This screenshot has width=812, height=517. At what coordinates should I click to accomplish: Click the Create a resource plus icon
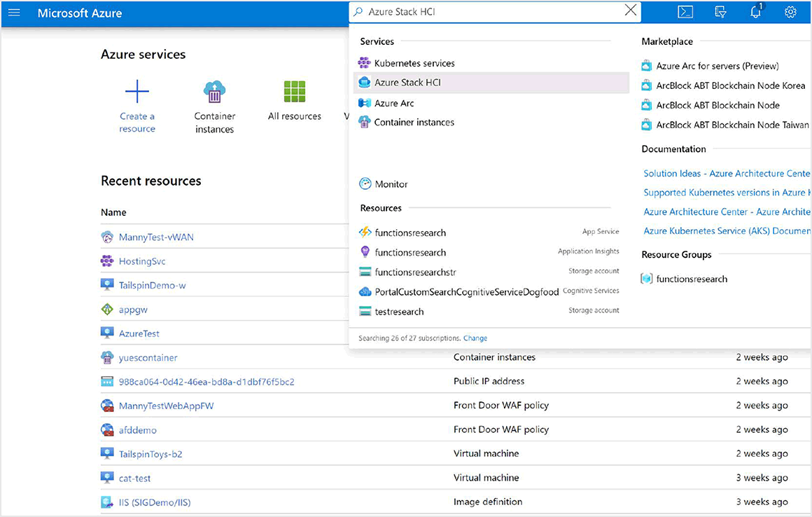[137, 92]
